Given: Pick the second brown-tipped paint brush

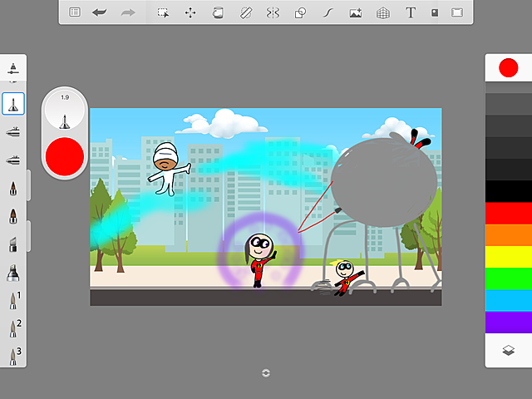Looking at the screenshot, I should click(13, 216).
